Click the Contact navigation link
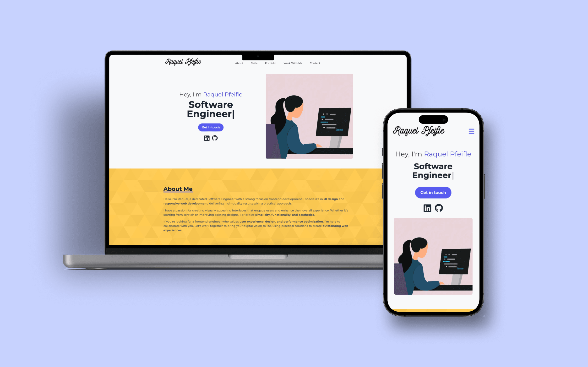The height and width of the screenshot is (367, 588). pyautogui.click(x=315, y=63)
